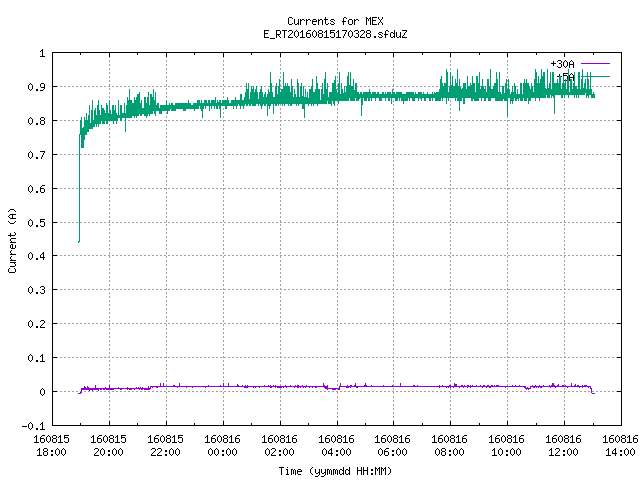640x480 pixels.
Task: Click the y-axis tick value 0.3
Action: tap(36, 290)
